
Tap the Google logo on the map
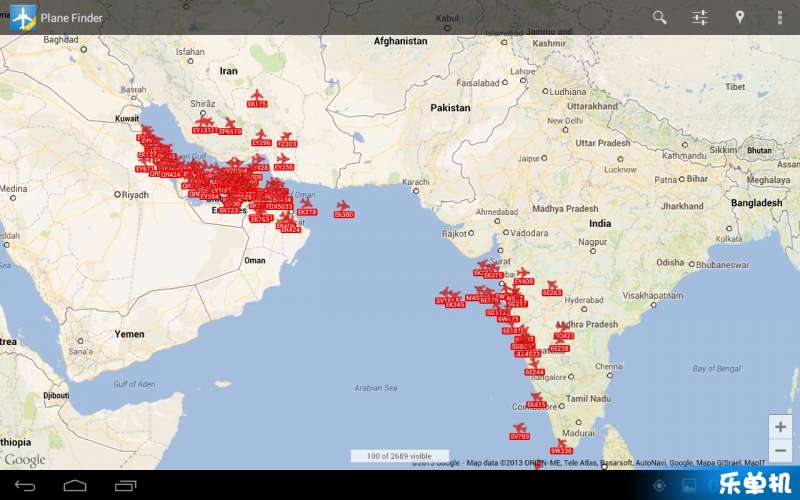[x=25, y=460]
